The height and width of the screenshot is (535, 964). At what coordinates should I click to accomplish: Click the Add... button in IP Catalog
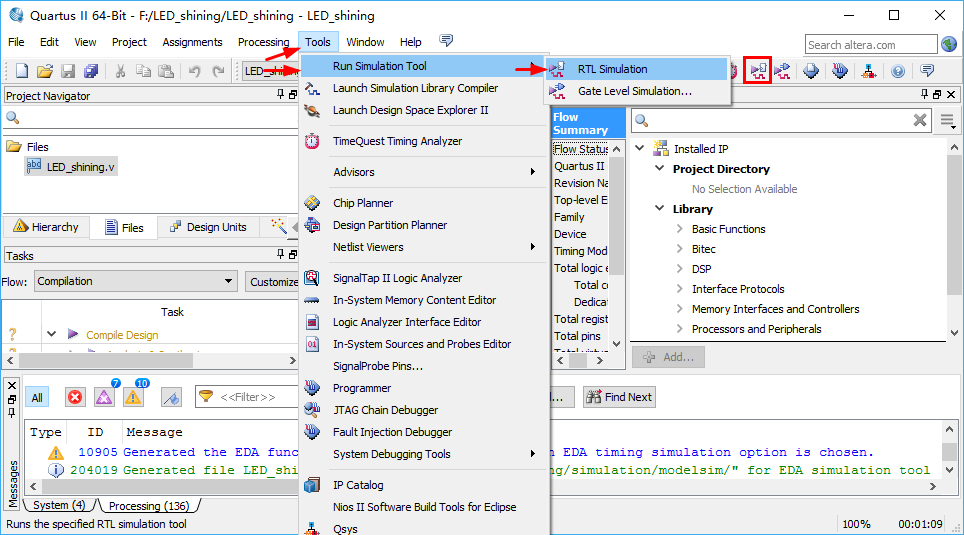coord(668,357)
